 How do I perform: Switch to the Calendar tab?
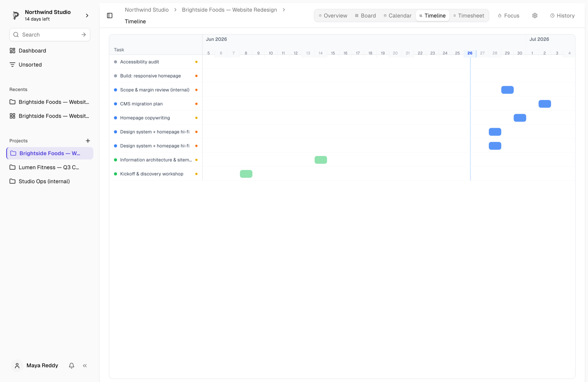tap(398, 16)
